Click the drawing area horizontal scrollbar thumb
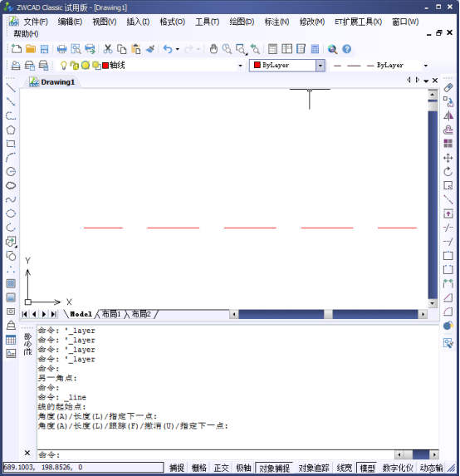Viewport: 460px width, 476px height. (328, 314)
